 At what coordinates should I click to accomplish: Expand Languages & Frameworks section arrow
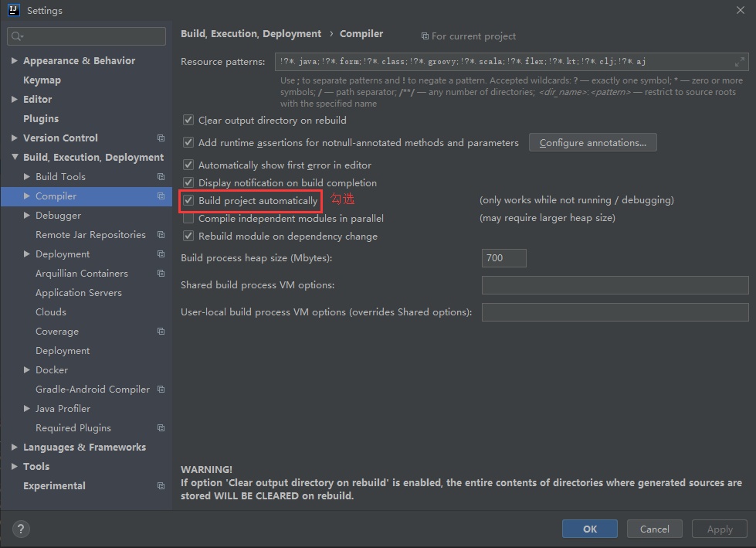pyautogui.click(x=15, y=447)
